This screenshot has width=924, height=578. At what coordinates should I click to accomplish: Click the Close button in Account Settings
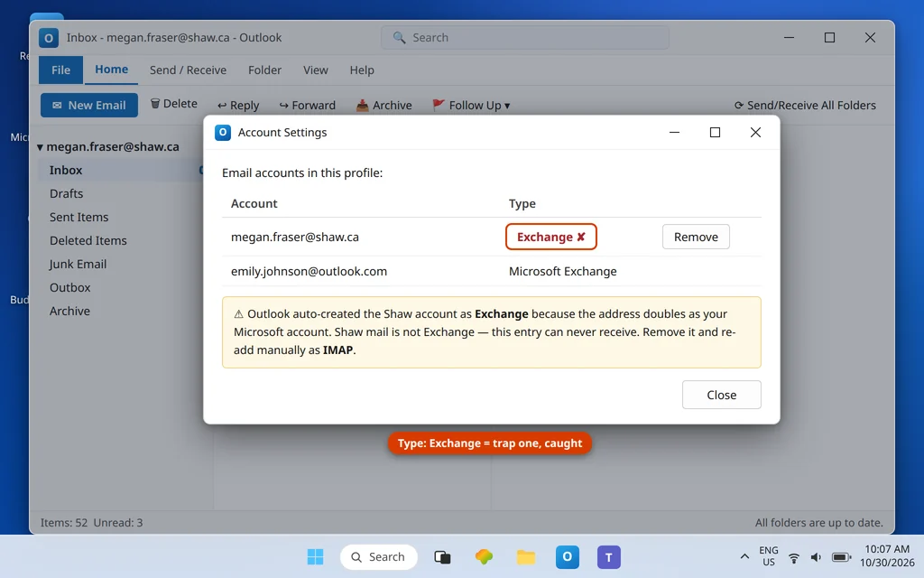(x=721, y=395)
